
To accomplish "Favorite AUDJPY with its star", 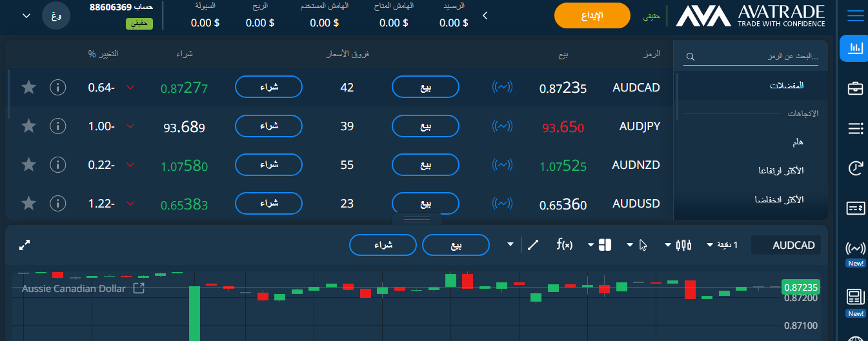I will pyautogui.click(x=28, y=126).
